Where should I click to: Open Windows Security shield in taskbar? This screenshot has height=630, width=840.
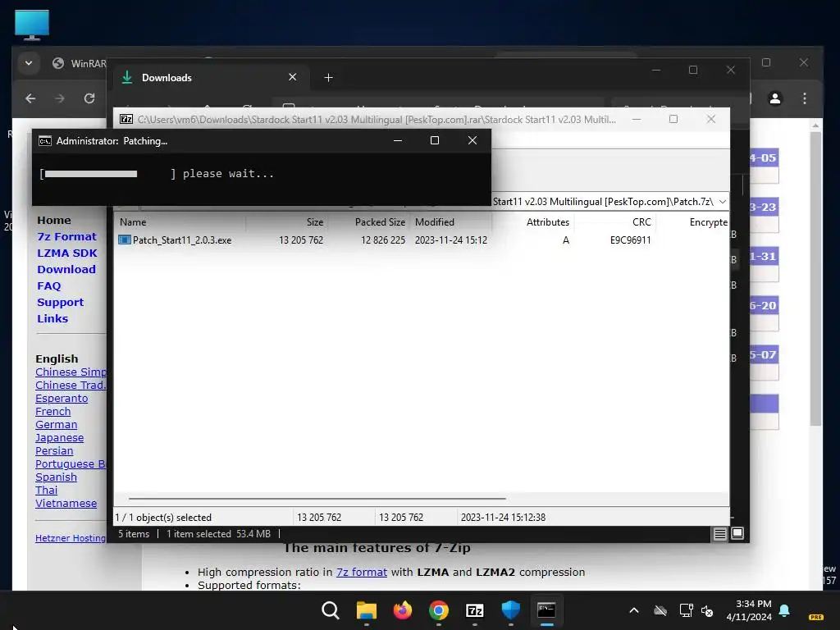(x=510, y=610)
